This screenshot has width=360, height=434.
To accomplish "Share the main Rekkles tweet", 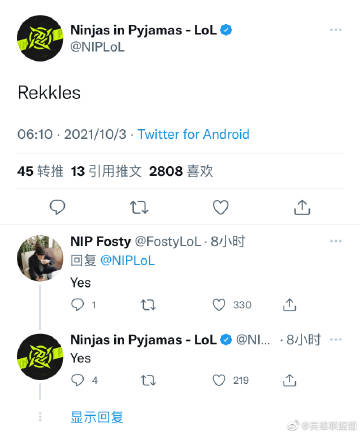I will [x=302, y=207].
